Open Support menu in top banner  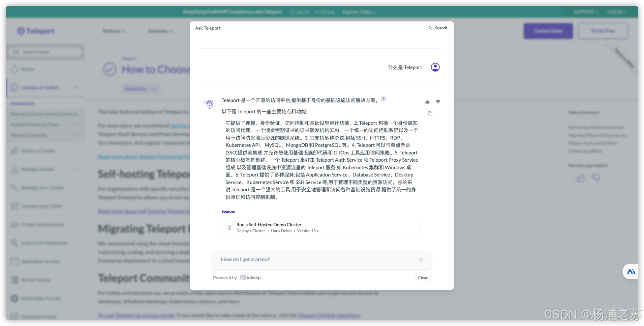click(x=586, y=12)
